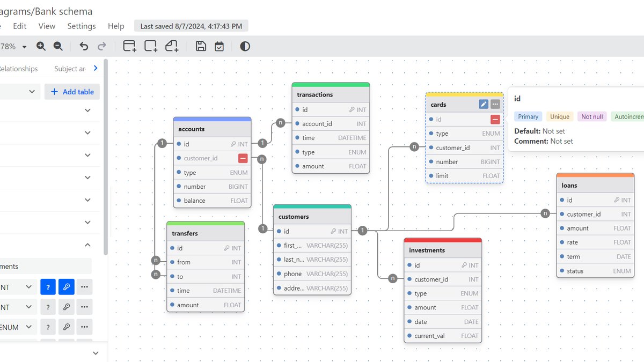Viewport: 644px width, 362px height.
Task: Toggle primary key on the ENUM field row
Action: (x=67, y=327)
